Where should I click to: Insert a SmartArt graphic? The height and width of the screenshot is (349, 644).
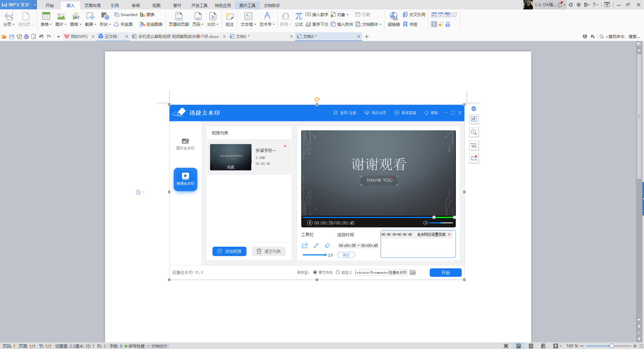coord(126,15)
